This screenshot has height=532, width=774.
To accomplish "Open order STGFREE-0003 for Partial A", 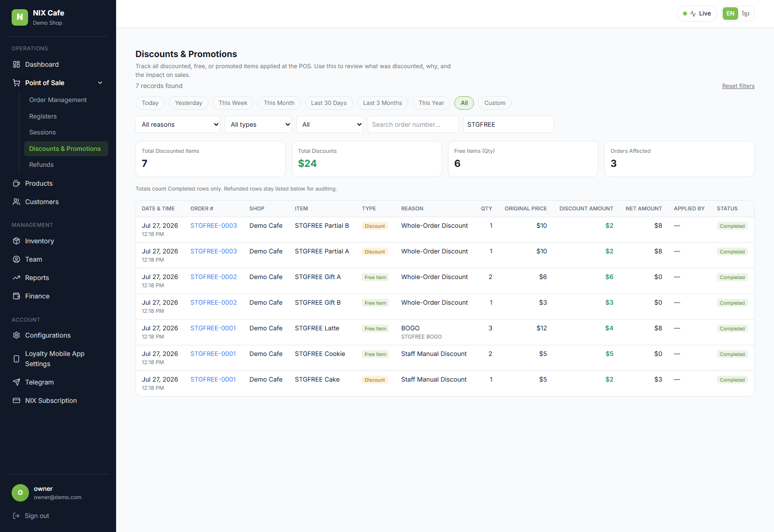I will [x=214, y=251].
